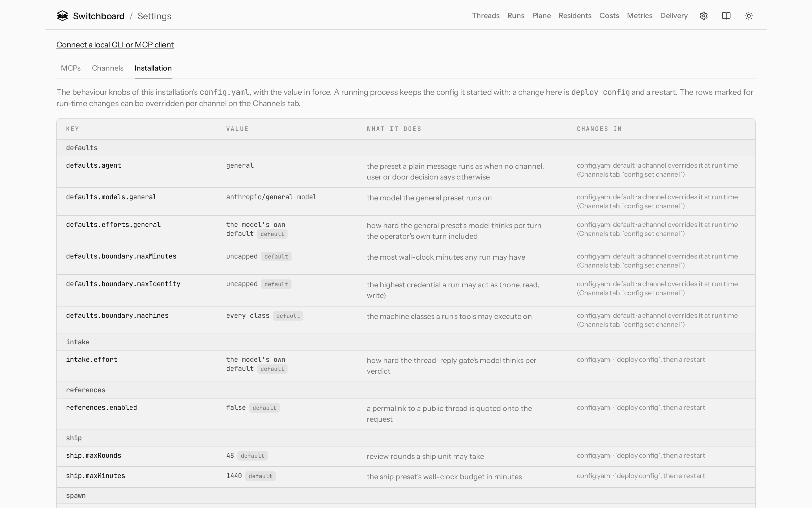Click the defaults.models.general key
Image resolution: width=812 pixels, height=508 pixels.
(111, 197)
